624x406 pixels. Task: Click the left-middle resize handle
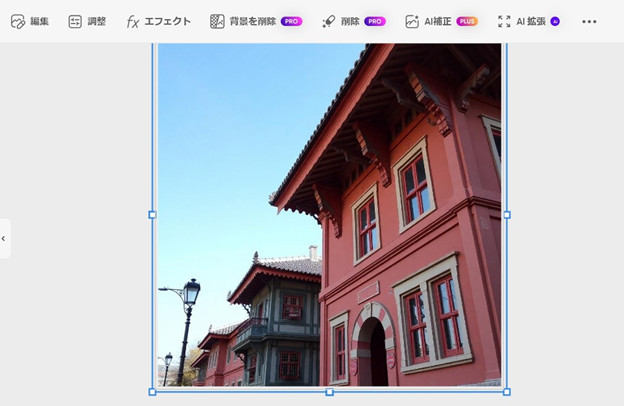[x=152, y=215]
